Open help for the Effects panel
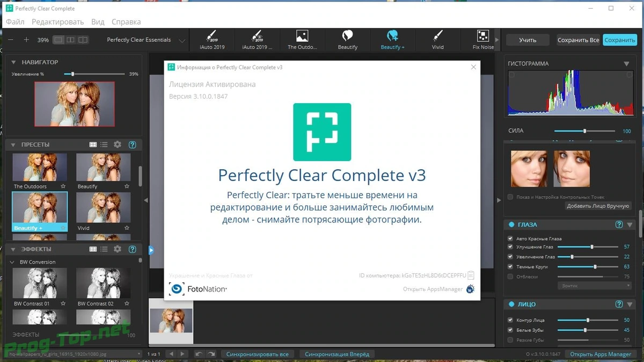 coord(133,249)
